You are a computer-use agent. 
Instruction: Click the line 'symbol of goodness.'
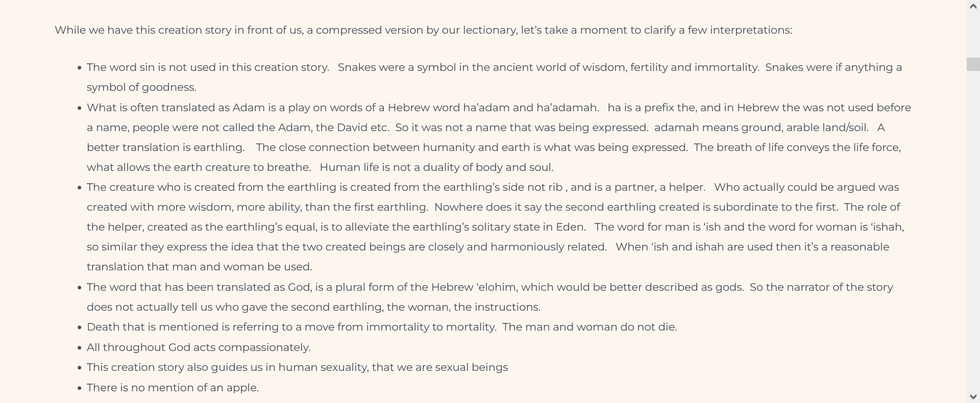141,87
